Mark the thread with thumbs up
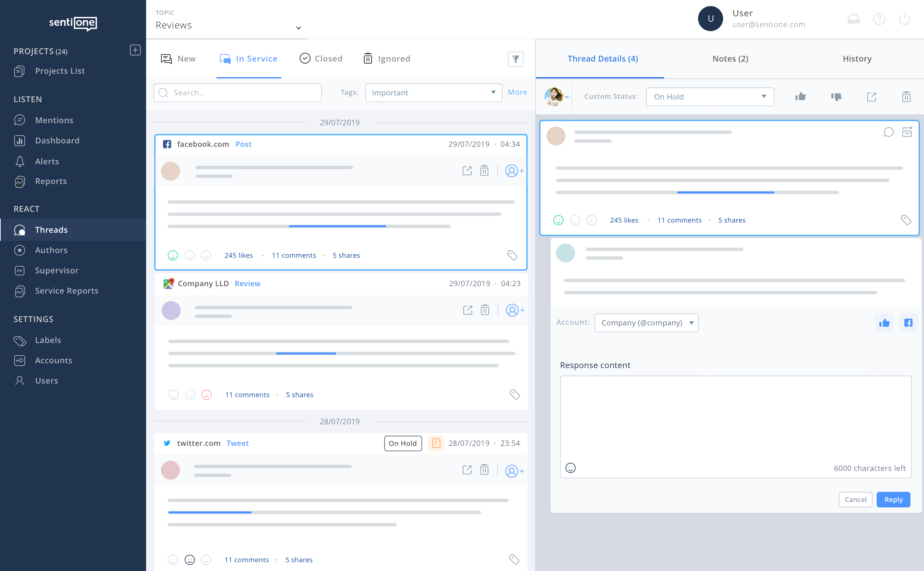This screenshot has width=924, height=571. pos(801,96)
